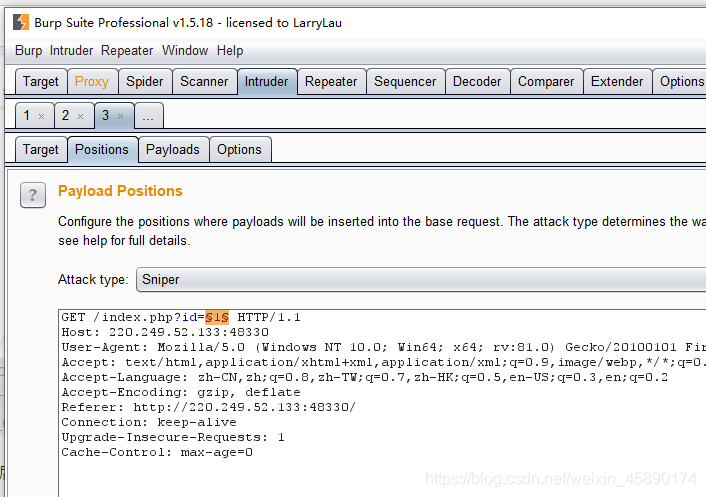Switch to the Comparer tab
Viewport: 706px width, 497px height.
[x=546, y=81]
